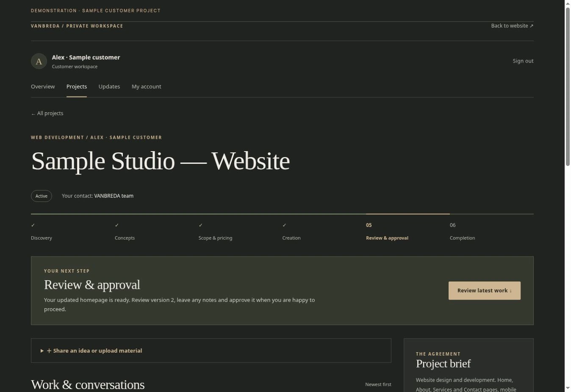Click the Scope & pricing checkmark
The width and height of the screenshot is (571, 392).
click(201, 225)
